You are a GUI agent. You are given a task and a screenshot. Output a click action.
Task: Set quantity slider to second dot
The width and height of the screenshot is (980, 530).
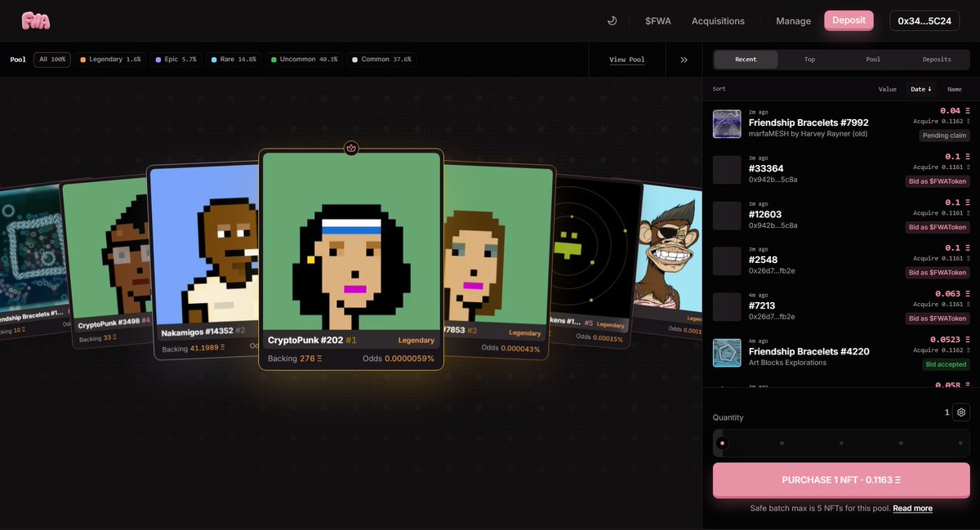(782, 443)
